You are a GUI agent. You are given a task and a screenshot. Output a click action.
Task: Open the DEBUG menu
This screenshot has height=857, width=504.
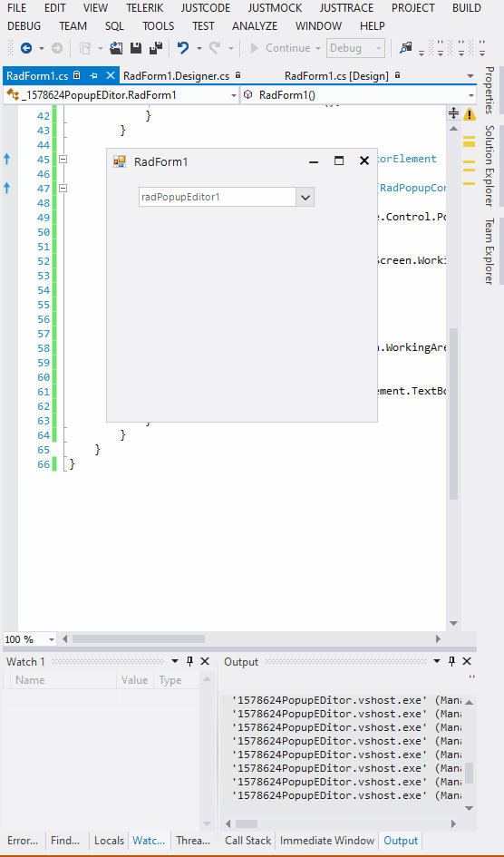tap(24, 26)
